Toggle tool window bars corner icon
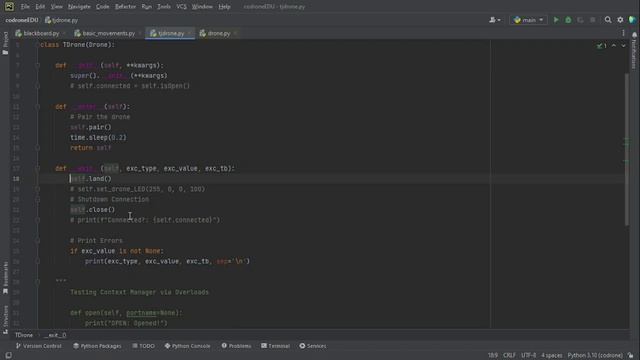The height and width of the screenshot is (360, 640). [x=8, y=355]
